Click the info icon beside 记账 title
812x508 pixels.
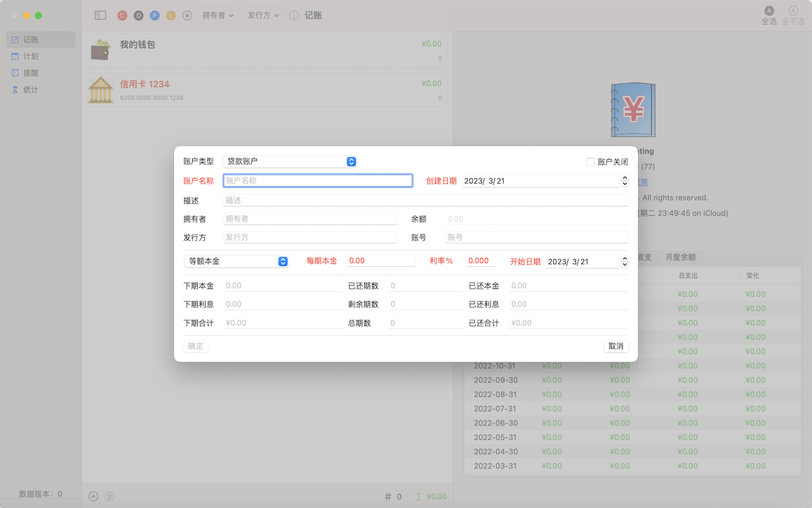[294, 15]
